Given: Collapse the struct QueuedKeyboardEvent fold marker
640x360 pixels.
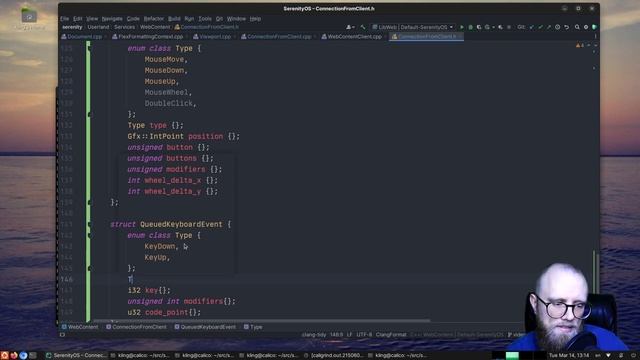Looking at the screenshot, I should click(89, 224).
